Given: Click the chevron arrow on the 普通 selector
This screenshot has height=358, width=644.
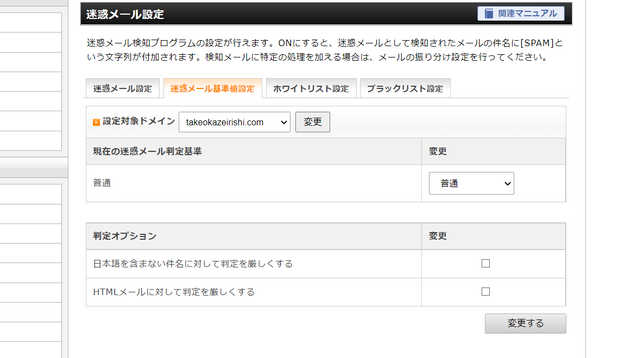Looking at the screenshot, I should [x=507, y=184].
